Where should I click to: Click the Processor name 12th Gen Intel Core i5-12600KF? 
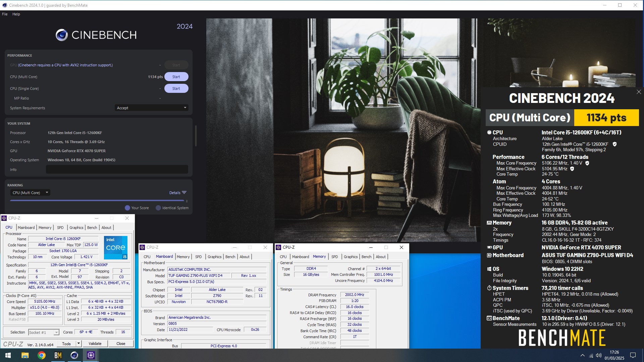(75, 133)
